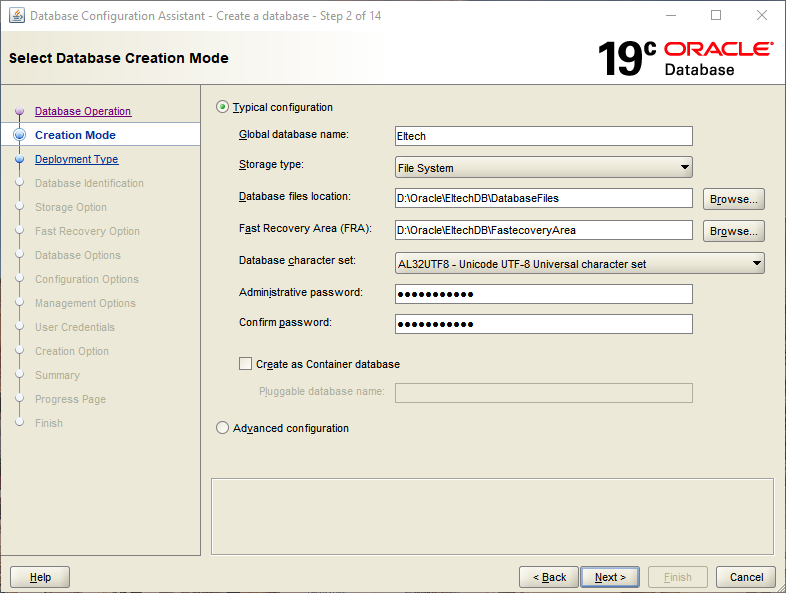Go to the Database Operation step
Viewport: 786px width, 593px height.
pos(83,111)
